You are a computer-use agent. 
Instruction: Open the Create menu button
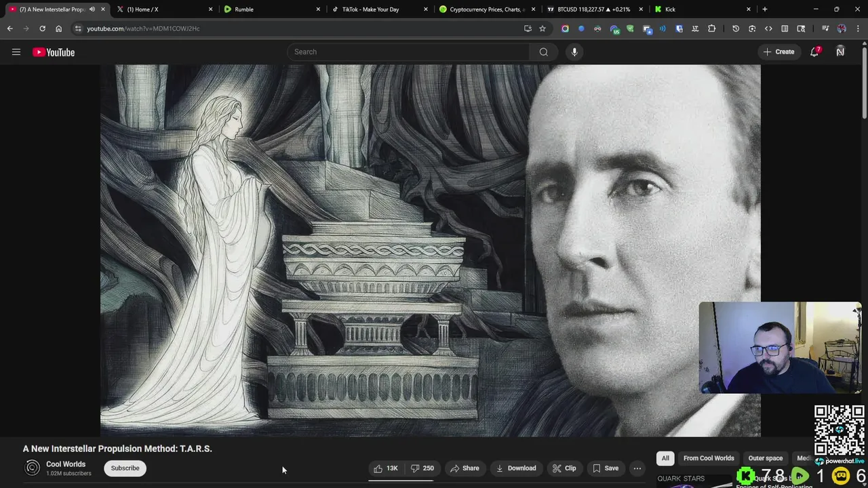point(778,52)
